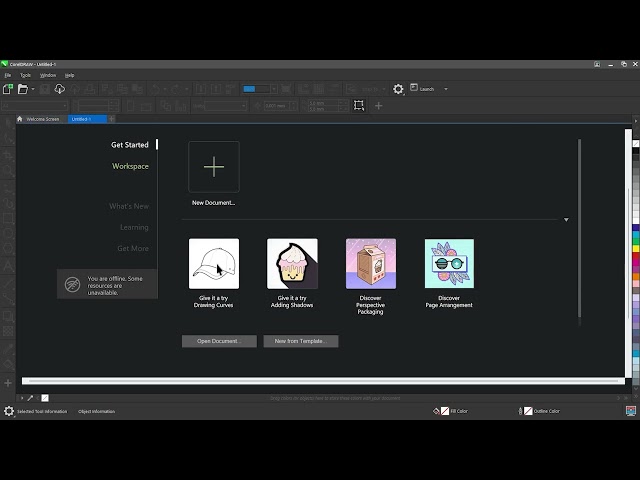Open Drawing Curves cap thumbnail
Image resolution: width=640 pixels, height=480 pixels.
click(214, 264)
